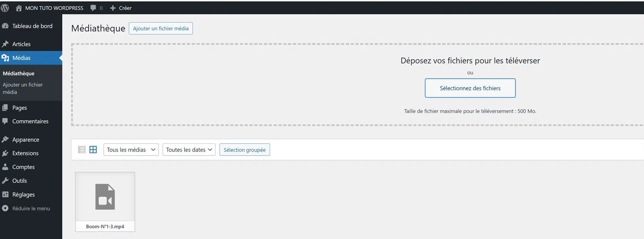Screen dimensions: 644x239
Task: Open the Toutes les dates dropdown
Action: tap(189, 150)
